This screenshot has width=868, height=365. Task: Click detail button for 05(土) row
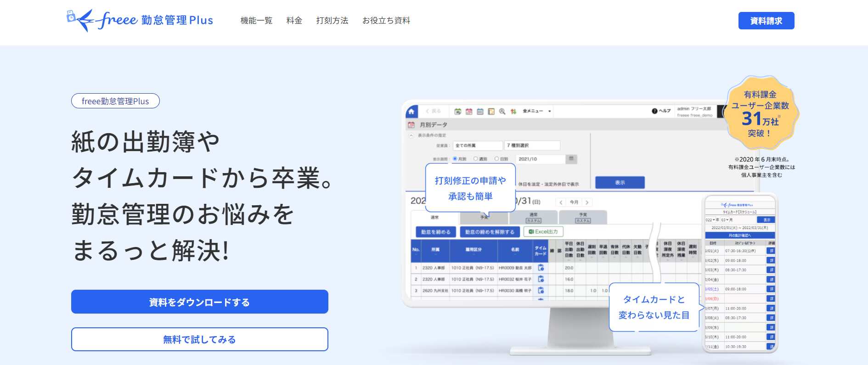pos(771,289)
